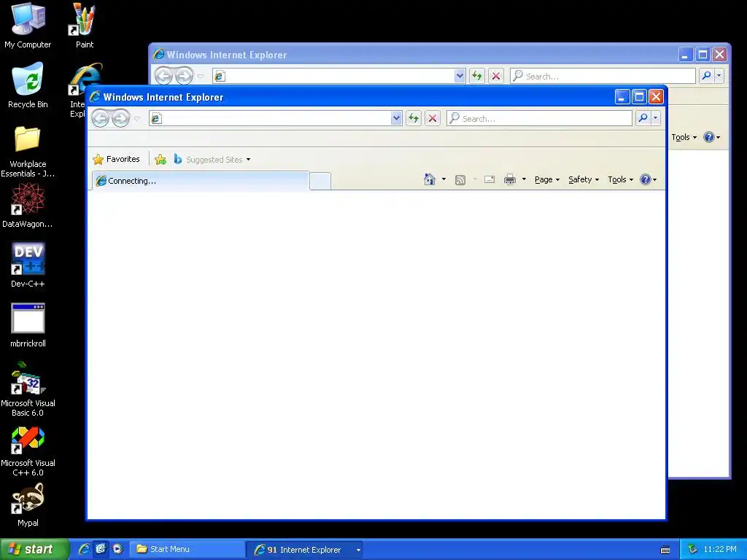Image resolution: width=747 pixels, height=560 pixels.
Task: Open Home button dropdown arrow
Action: tap(444, 179)
